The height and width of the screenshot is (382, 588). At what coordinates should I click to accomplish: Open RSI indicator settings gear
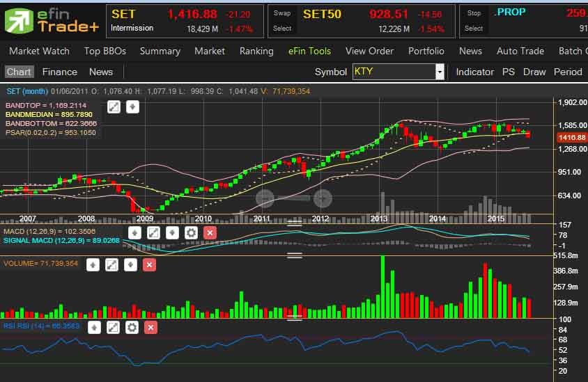pyautogui.click(x=132, y=328)
